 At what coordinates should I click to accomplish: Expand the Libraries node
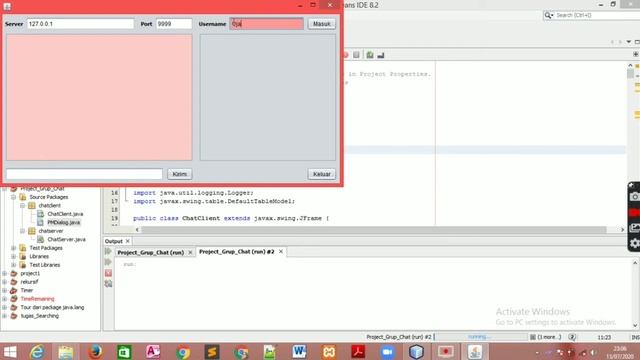13,257
